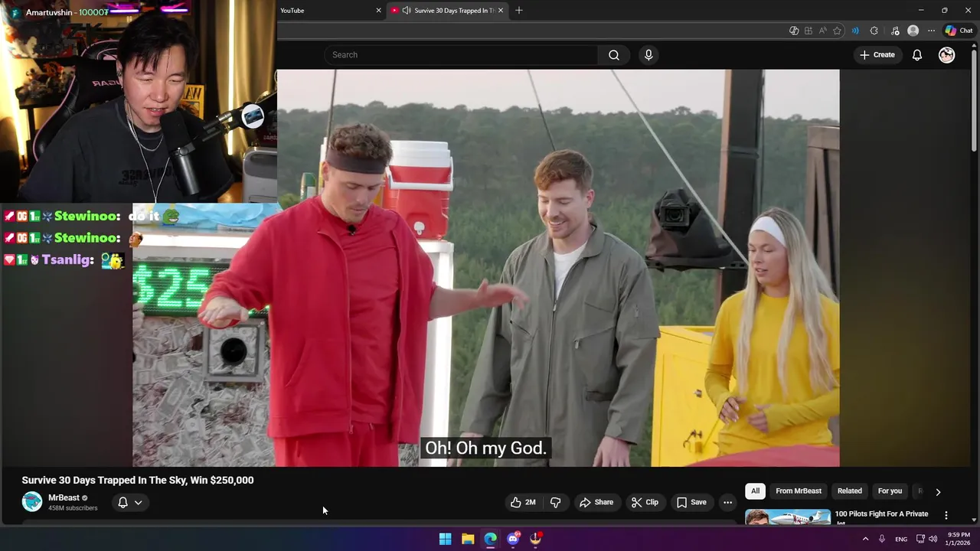980x551 pixels.
Task: Close the YouTube tab
Action: pyautogui.click(x=378, y=11)
